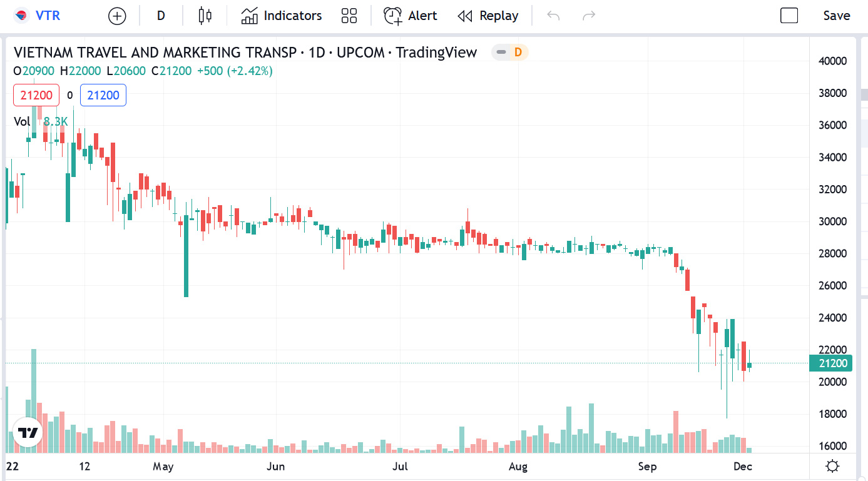868x481 pixels.
Task: Click the Jul label on the time axis
Action: (x=400, y=467)
